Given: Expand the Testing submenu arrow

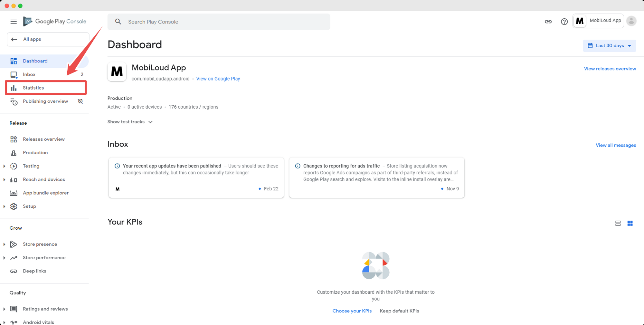Looking at the screenshot, I should pyautogui.click(x=4, y=166).
